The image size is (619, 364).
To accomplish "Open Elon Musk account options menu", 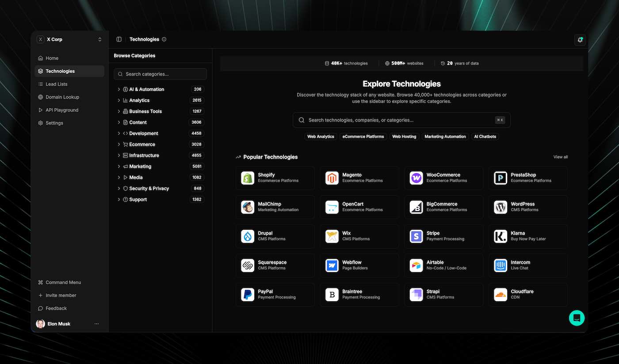I will point(97,324).
